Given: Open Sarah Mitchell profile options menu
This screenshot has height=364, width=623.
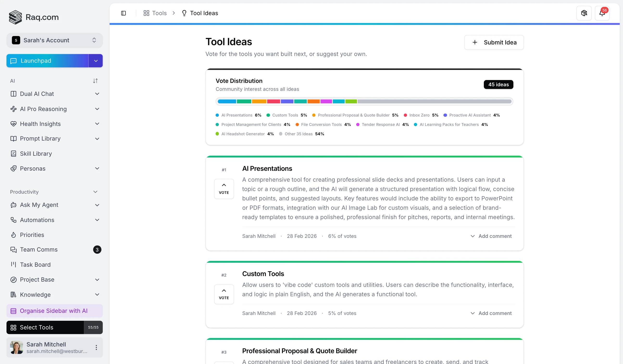Looking at the screenshot, I should (x=96, y=347).
